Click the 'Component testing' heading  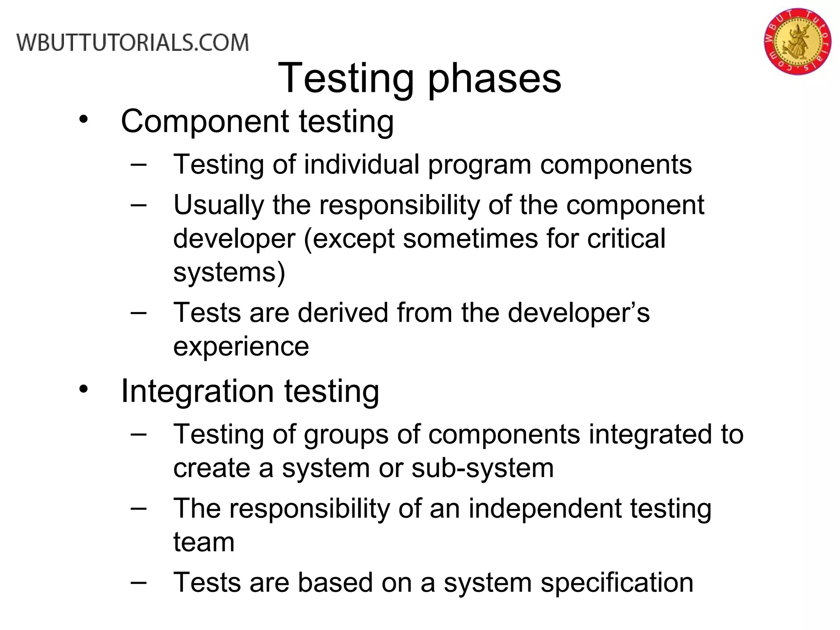[x=257, y=121]
